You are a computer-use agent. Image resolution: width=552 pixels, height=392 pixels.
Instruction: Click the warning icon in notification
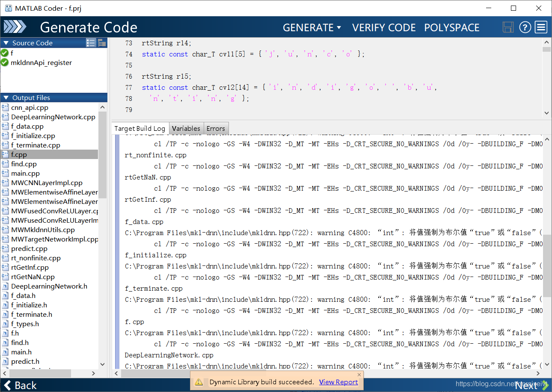point(199,382)
